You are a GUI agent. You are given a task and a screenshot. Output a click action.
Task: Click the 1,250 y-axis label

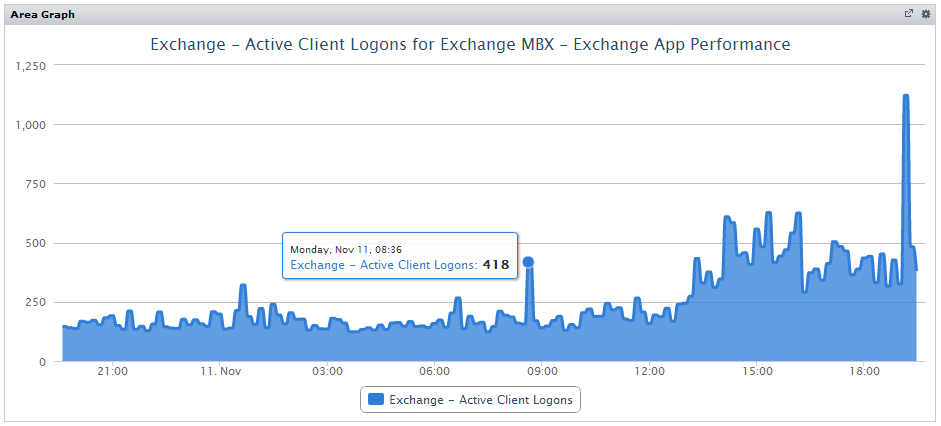[31, 66]
